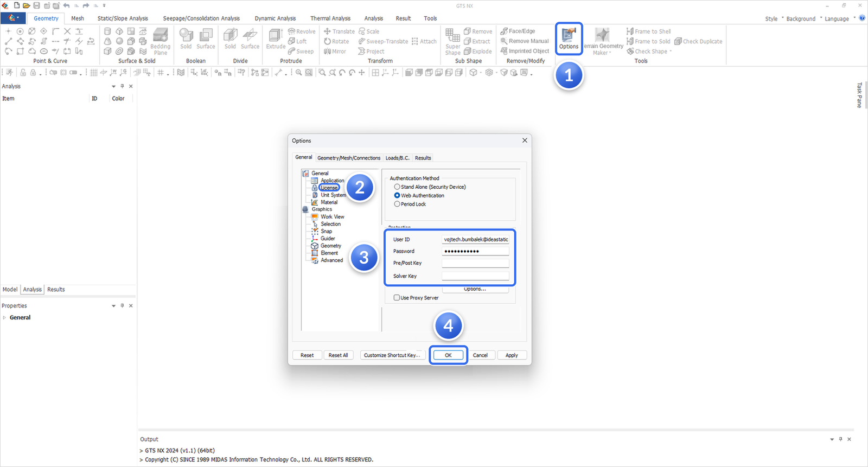Open the Static/Slope Analysis ribbon tab

[x=123, y=18]
